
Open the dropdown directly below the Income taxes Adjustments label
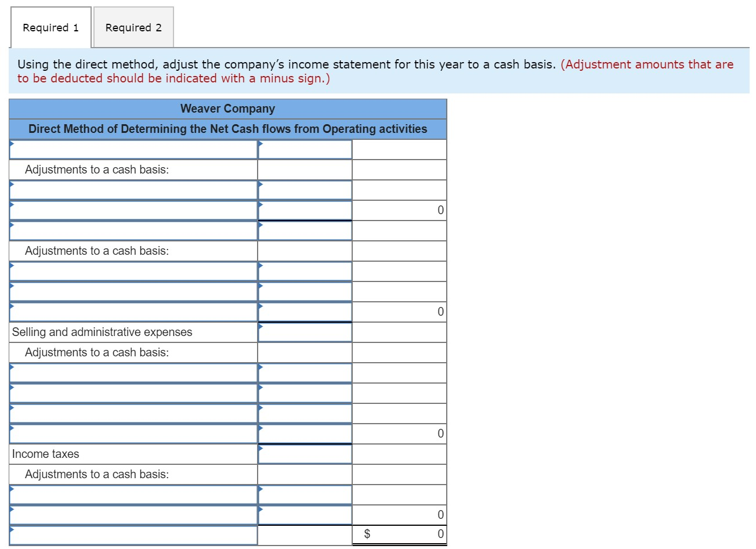[133, 495]
